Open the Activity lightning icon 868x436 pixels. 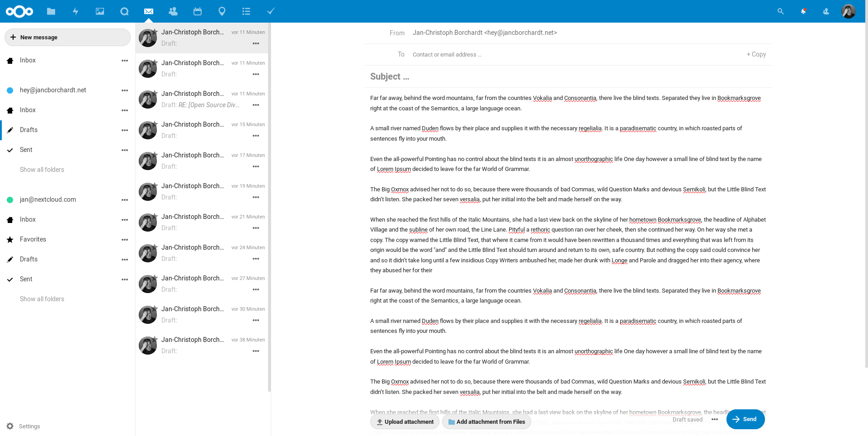[75, 11]
